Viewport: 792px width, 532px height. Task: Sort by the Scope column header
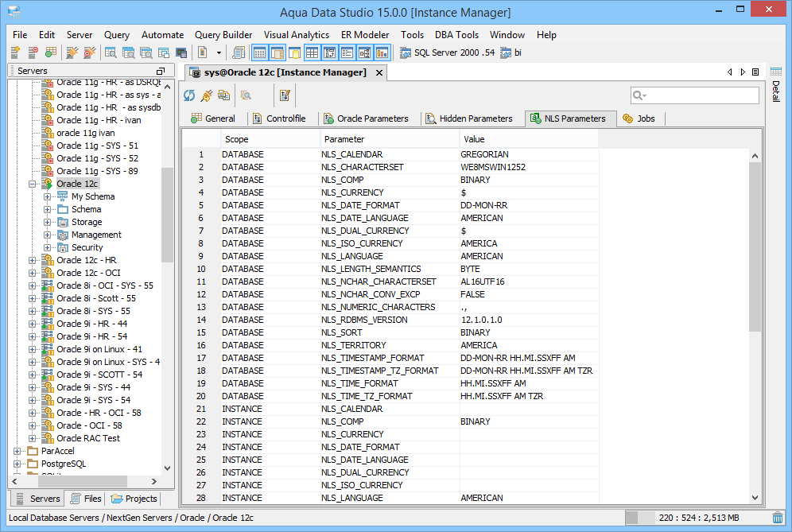tap(270, 139)
